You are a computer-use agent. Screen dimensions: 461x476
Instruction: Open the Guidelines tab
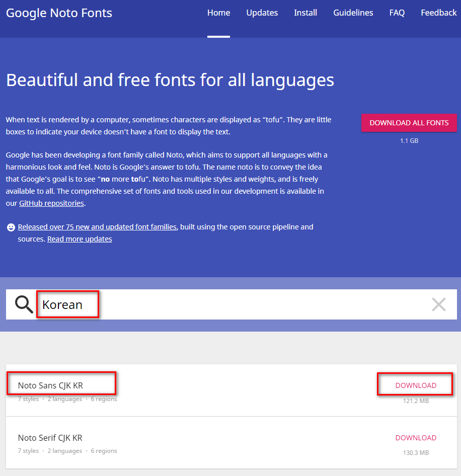pyautogui.click(x=353, y=13)
